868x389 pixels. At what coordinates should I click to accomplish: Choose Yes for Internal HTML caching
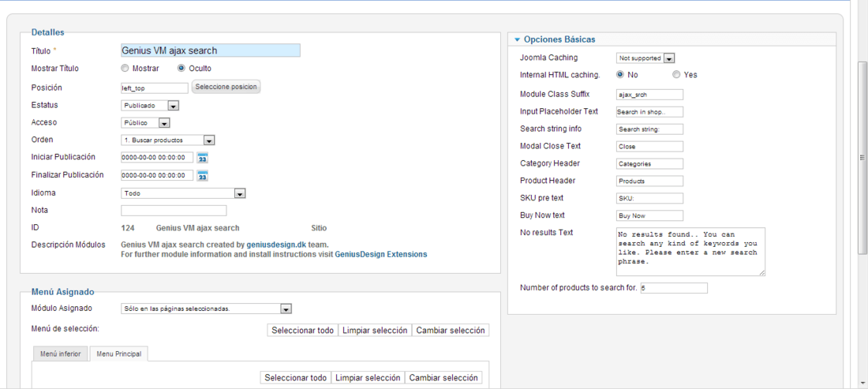(x=676, y=74)
